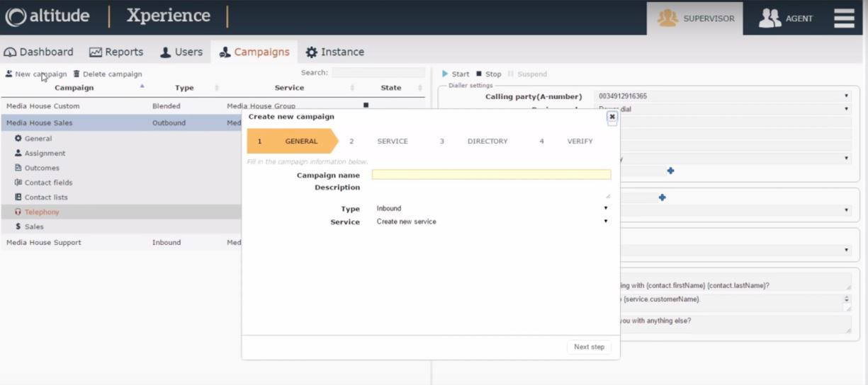Click the Reports chart icon
Viewport: 868px width, 385px height.
coord(96,52)
